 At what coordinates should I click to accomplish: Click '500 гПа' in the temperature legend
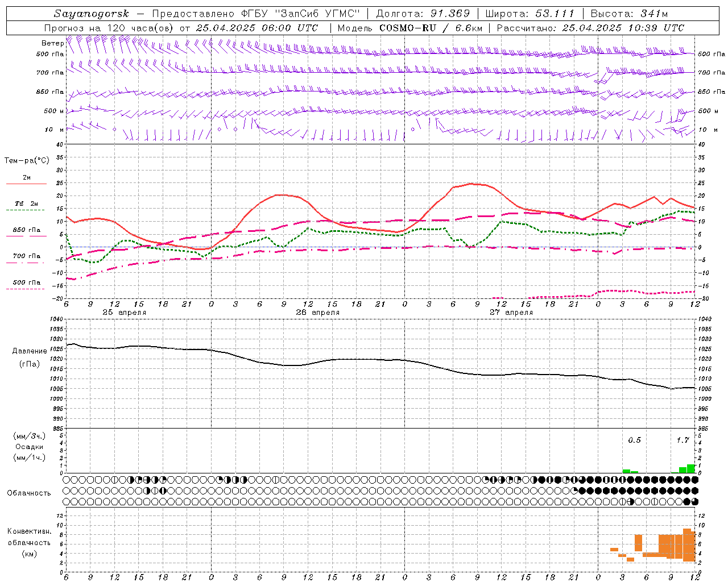[26, 282]
